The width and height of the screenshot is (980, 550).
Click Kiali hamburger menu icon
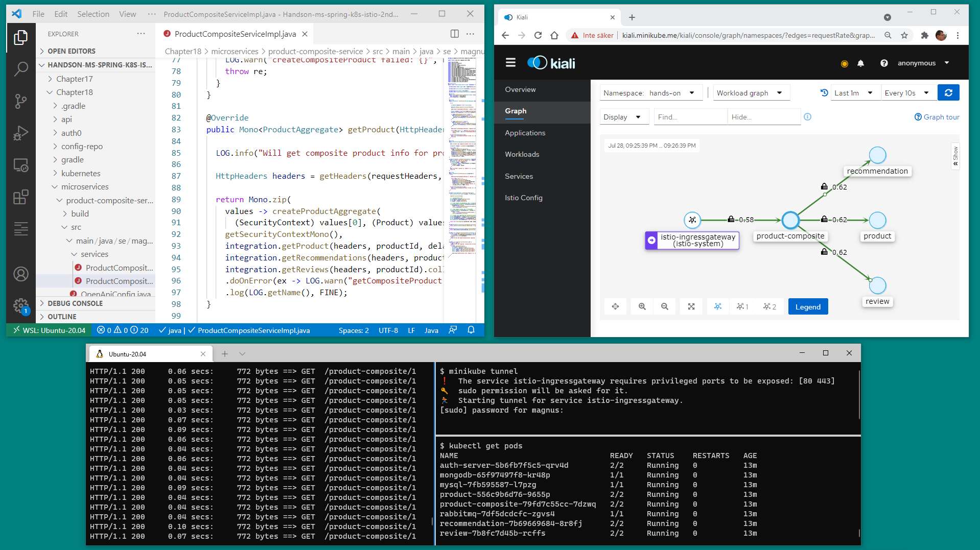[x=510, y=63]
